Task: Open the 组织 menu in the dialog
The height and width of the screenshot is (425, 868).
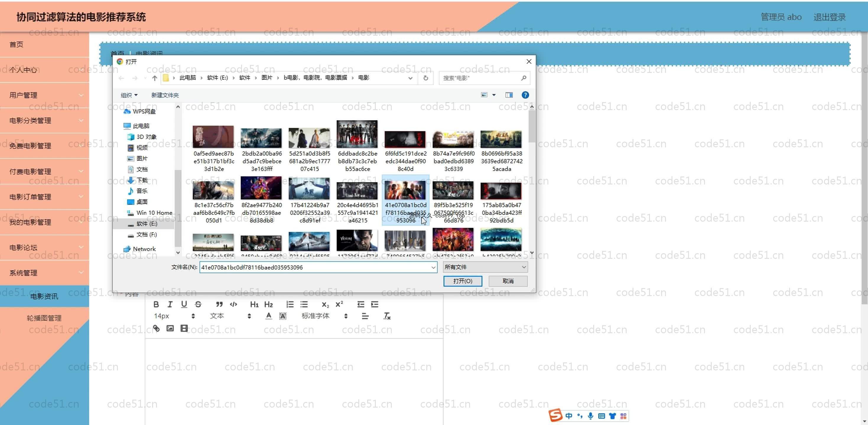Action: (129, 95)
